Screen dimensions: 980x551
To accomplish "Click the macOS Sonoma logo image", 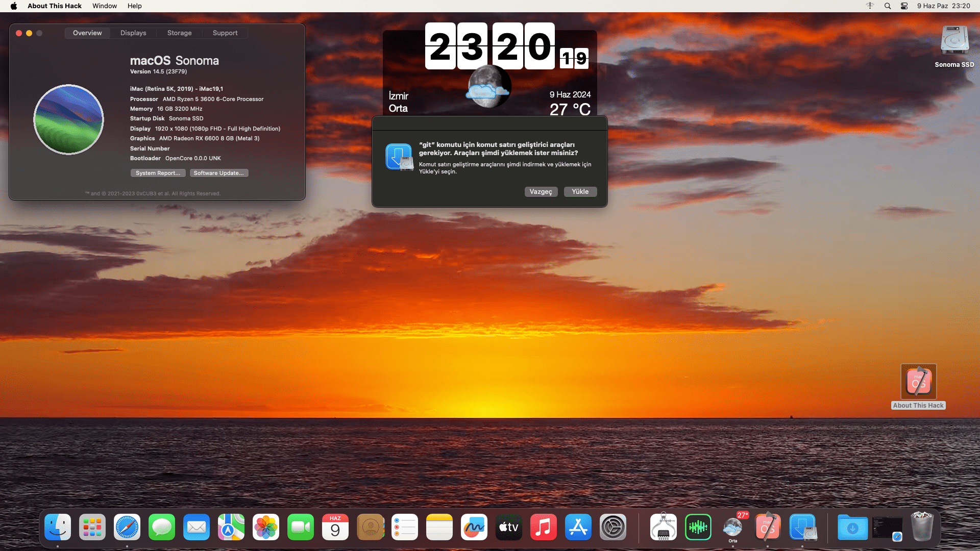I will coord(68,119).
